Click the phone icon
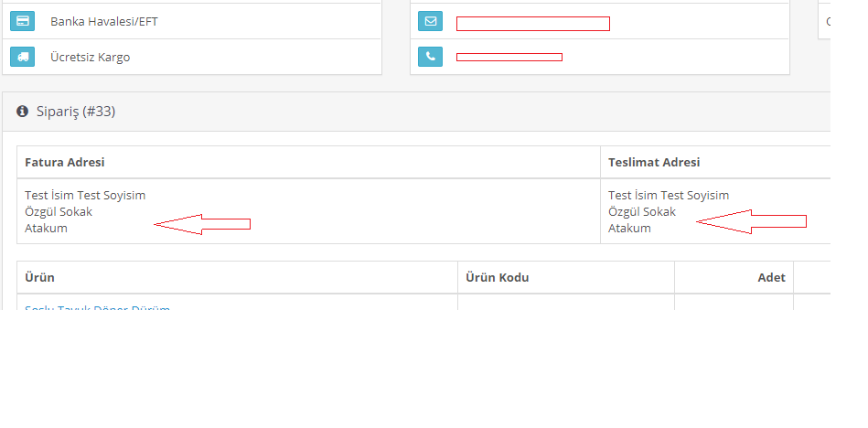 tap(430, 57)
